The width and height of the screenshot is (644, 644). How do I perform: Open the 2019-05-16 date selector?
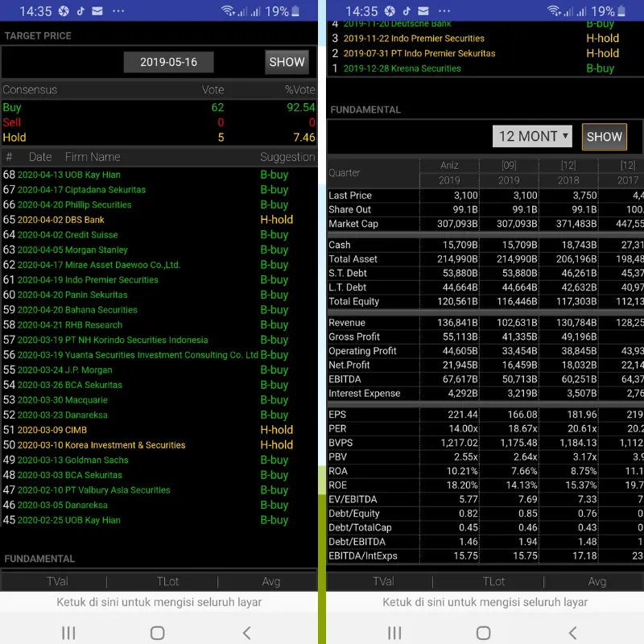168,61
